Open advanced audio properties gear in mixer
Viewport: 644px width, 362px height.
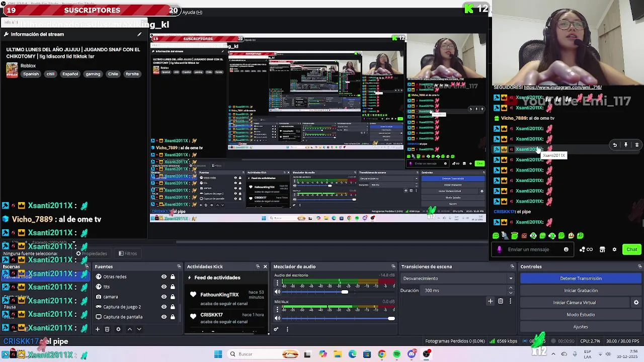point(276,329)
